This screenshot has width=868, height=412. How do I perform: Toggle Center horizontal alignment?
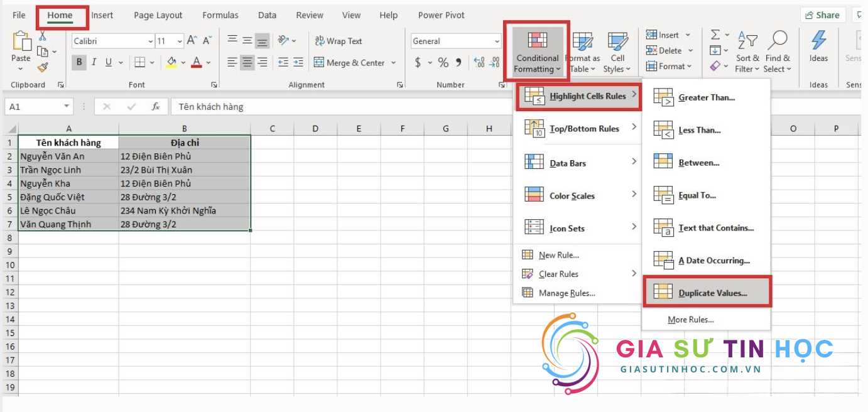point(247,62)
